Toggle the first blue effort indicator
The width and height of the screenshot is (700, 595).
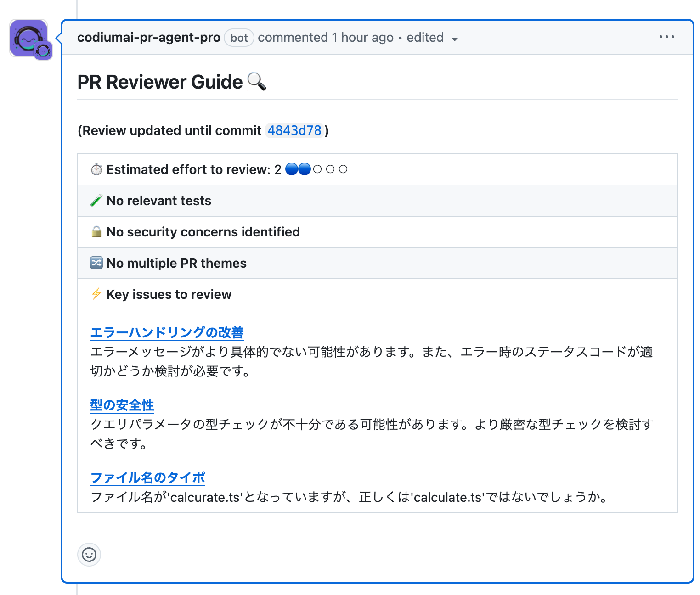click(291, 169)
